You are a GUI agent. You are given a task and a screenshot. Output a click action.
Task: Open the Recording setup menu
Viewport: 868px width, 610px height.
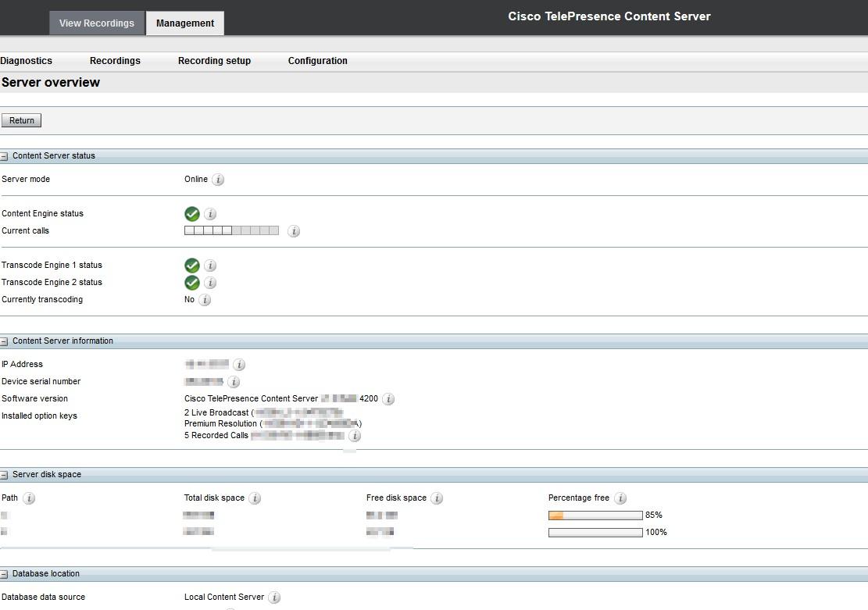214,61
